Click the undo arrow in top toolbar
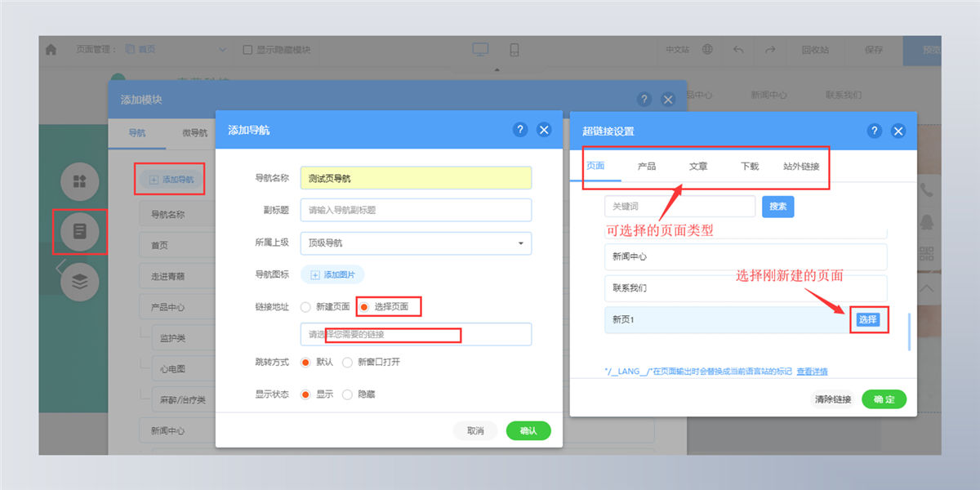This screenshot has width=980, height=490. 737,50
